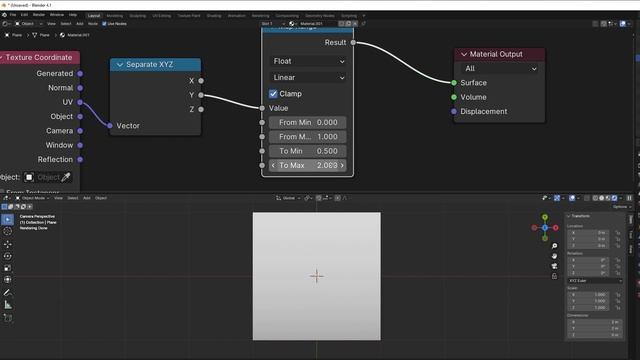Click the Location X field in Transform panel
The width and height of the screenshot is (640, 360).
(x=589, y=233)
